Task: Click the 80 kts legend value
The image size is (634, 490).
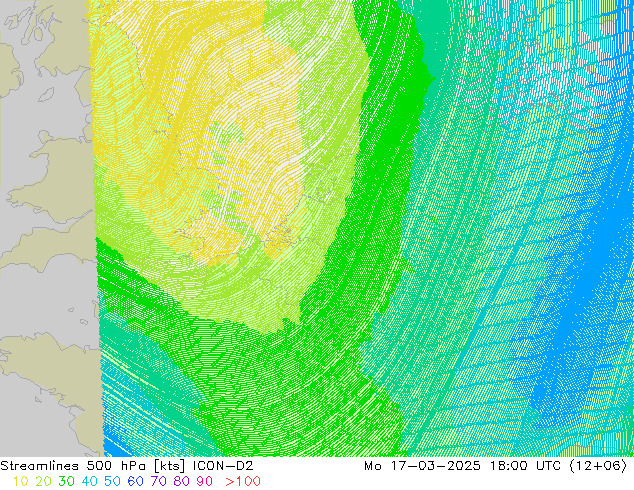Action: click(182, 481)
